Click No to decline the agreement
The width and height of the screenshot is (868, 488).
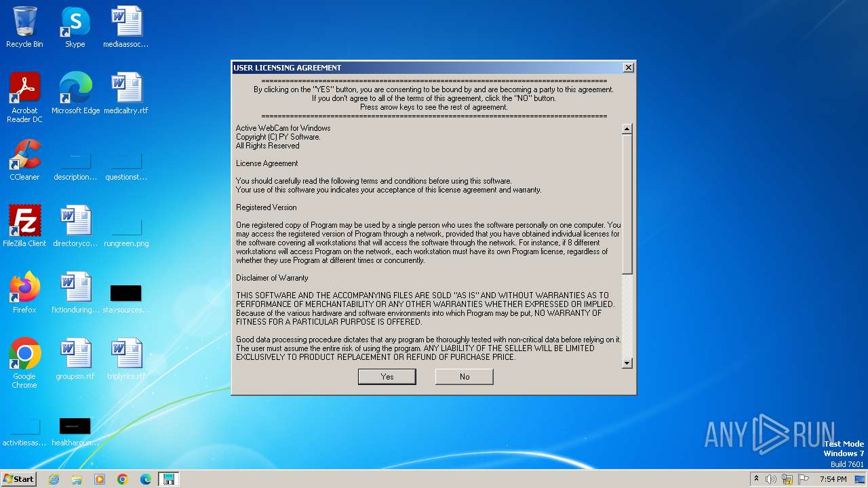click(x=464, y=376)
